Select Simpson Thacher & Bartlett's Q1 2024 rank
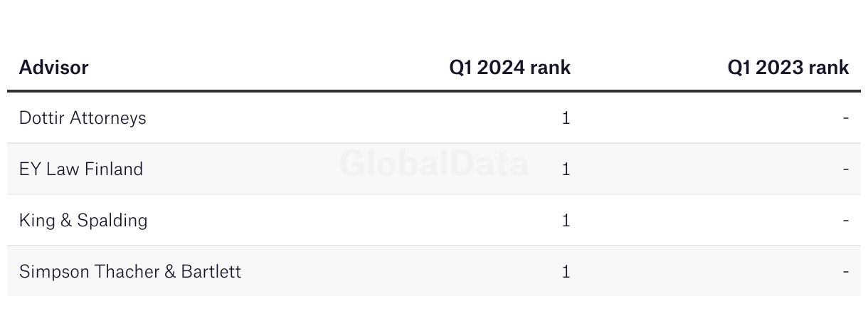Screen dimensions: 868x326 click(566, 271)
